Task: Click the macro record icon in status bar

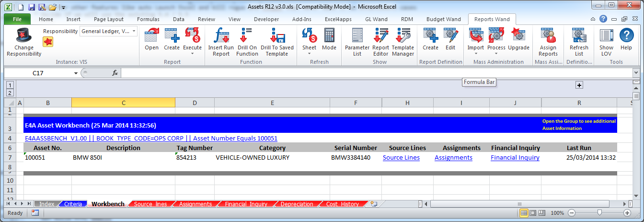Action: [35, 212]
